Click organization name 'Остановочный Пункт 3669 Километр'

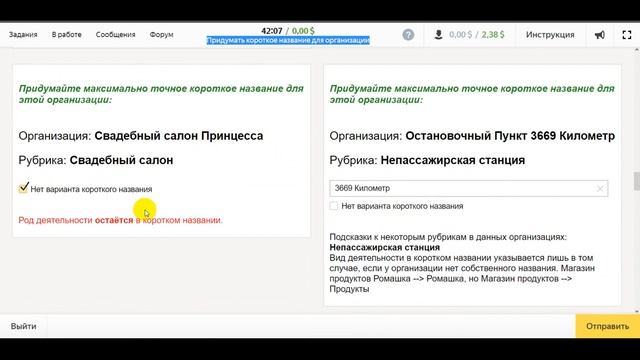(510, 136)
